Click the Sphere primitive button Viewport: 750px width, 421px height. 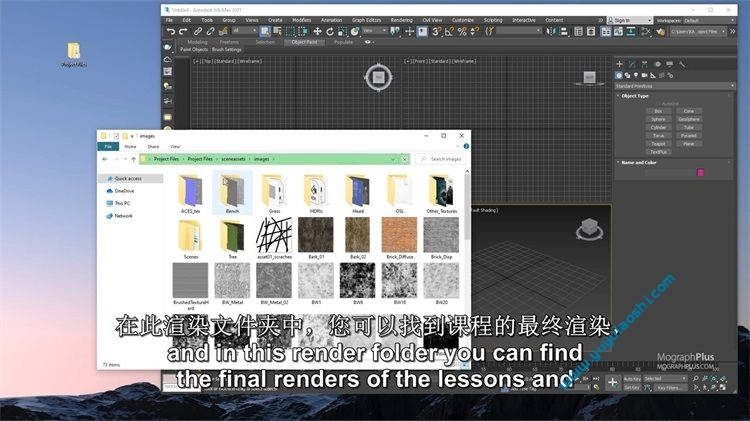click(x=659, y=119)
